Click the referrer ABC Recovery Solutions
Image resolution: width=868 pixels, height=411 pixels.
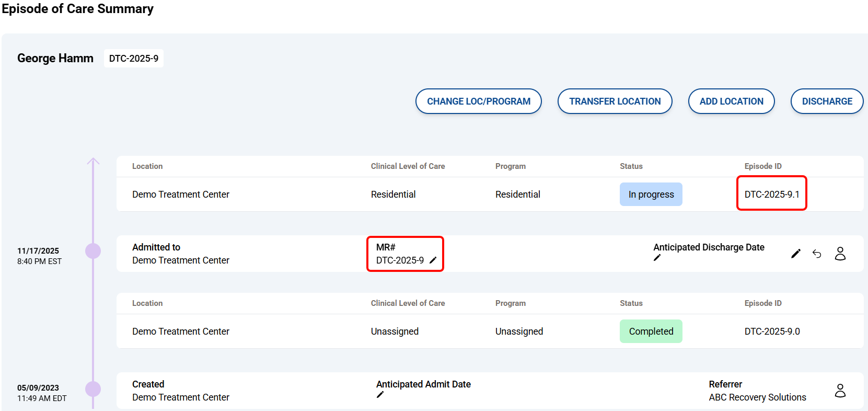click(757, 397)
